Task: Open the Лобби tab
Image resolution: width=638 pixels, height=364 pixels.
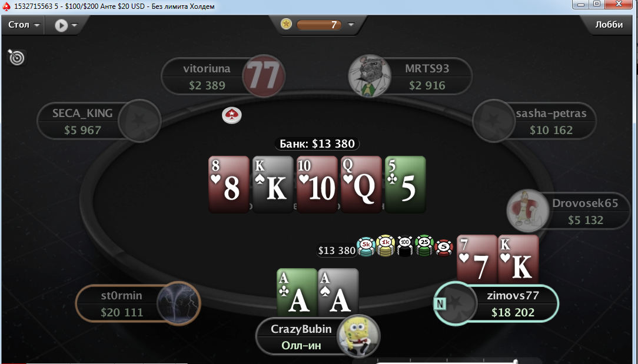Action: pyautogui.click(x=609, y=25)
